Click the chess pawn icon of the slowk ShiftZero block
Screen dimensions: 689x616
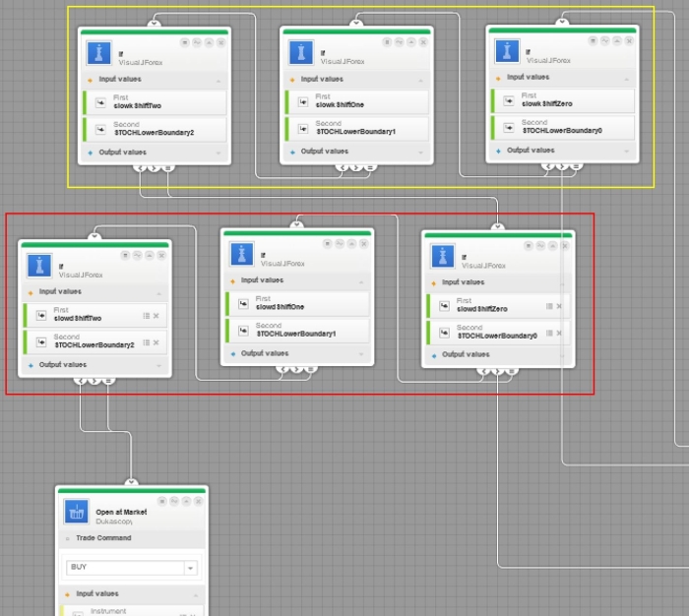507,50
